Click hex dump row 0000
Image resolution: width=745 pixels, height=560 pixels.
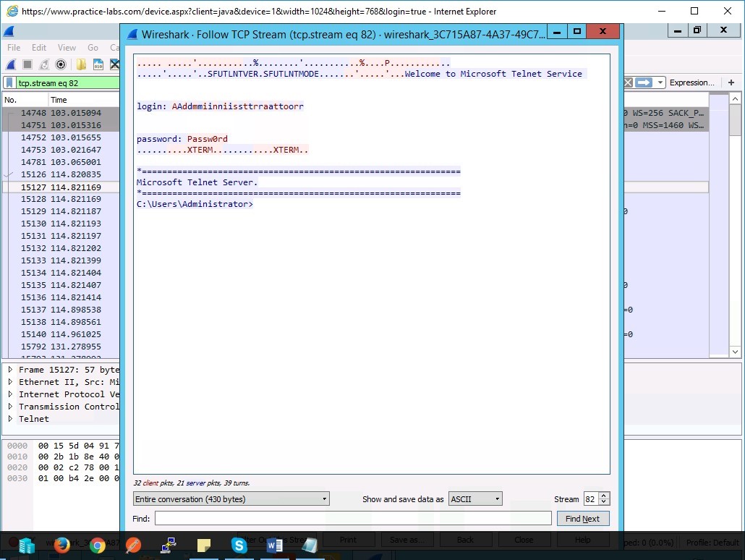[x=61, y=446]
